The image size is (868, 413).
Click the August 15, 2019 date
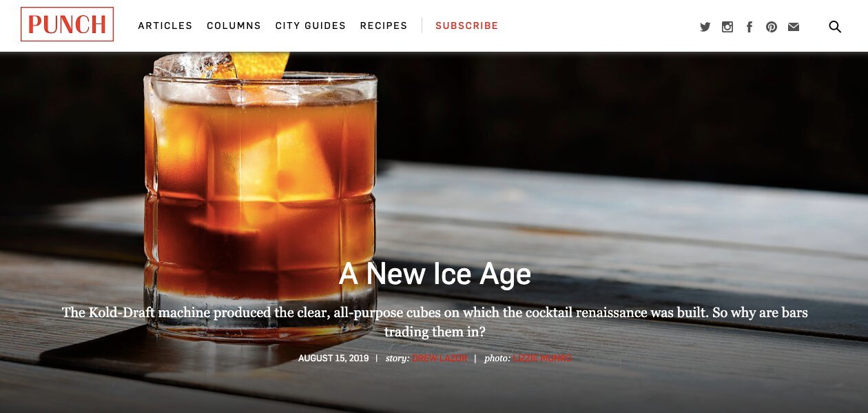333,359
